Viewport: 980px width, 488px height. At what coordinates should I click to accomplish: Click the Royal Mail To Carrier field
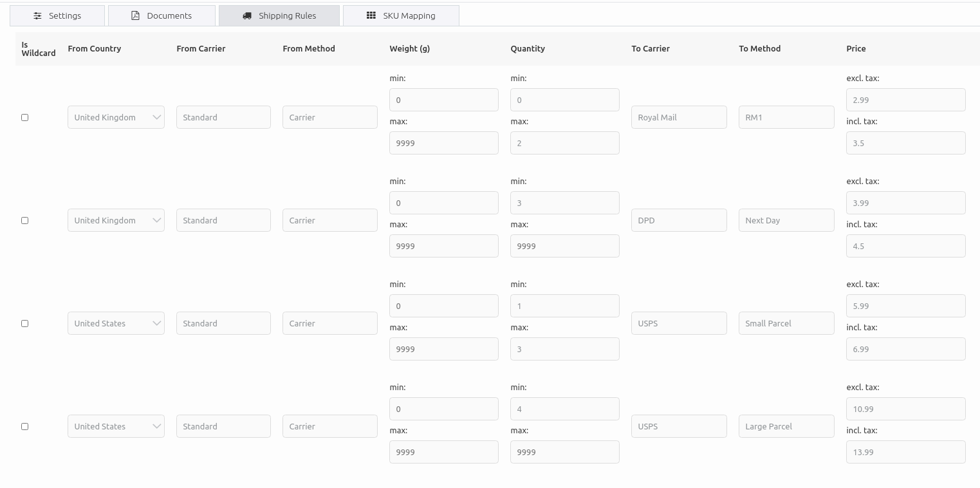[x=679, y=117]
